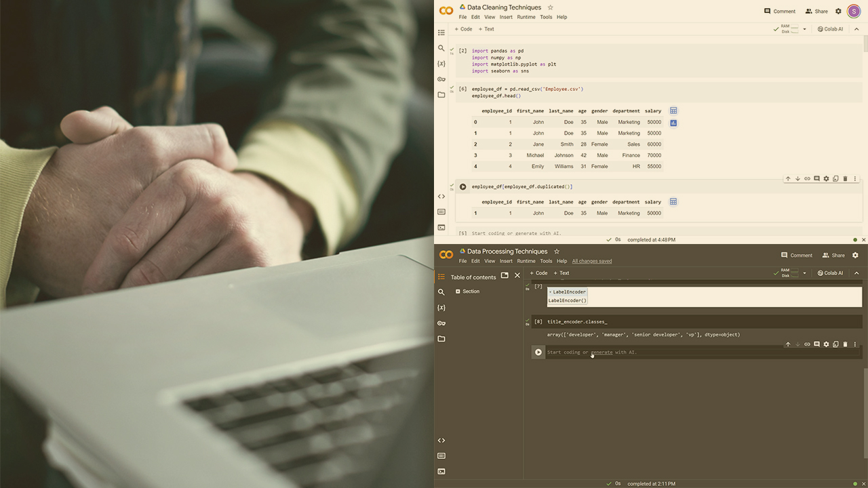
Task: Click the All changes saved link
Action: coord(592,261)
